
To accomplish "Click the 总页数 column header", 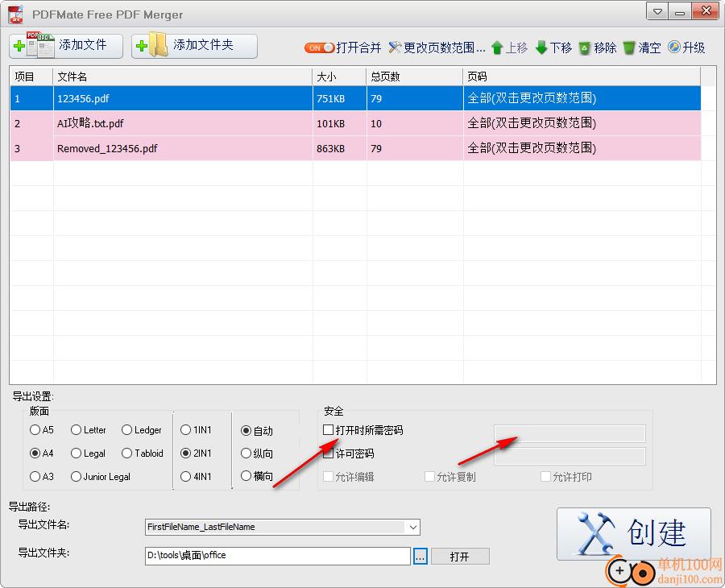I will point(415,77).
